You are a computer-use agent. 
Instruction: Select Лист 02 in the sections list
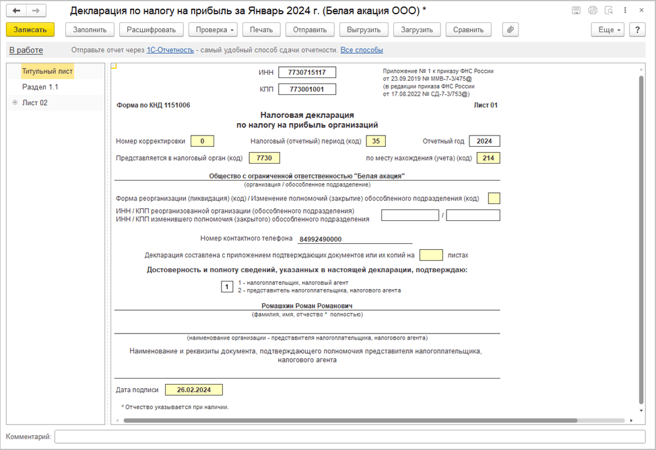pyautogui.click(x=35, y=102)
